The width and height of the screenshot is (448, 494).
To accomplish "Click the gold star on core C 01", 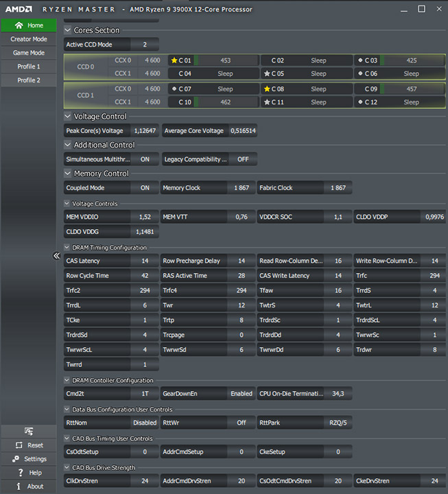I will pyautogui.click(x=174, y=60).
